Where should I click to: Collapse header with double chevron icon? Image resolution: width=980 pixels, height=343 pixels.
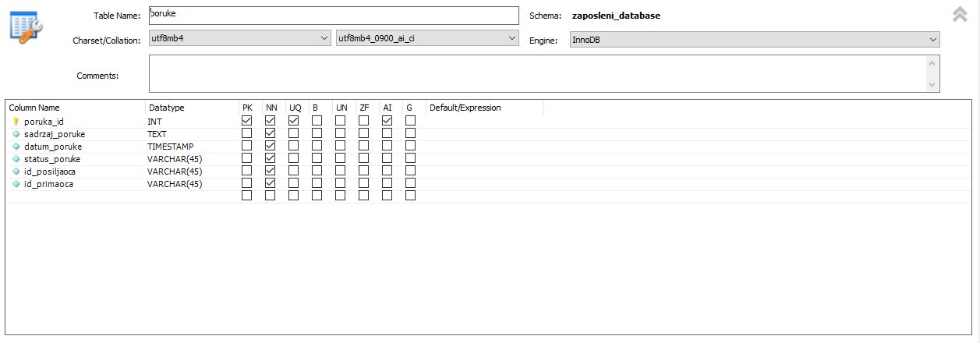click(x=960, y=14)
